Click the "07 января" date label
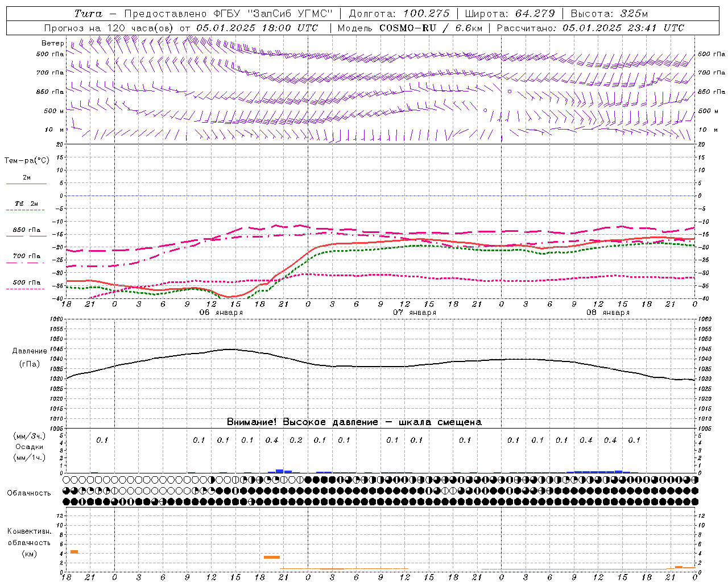This screenshot has height=582, width=728. pos(415,313)
